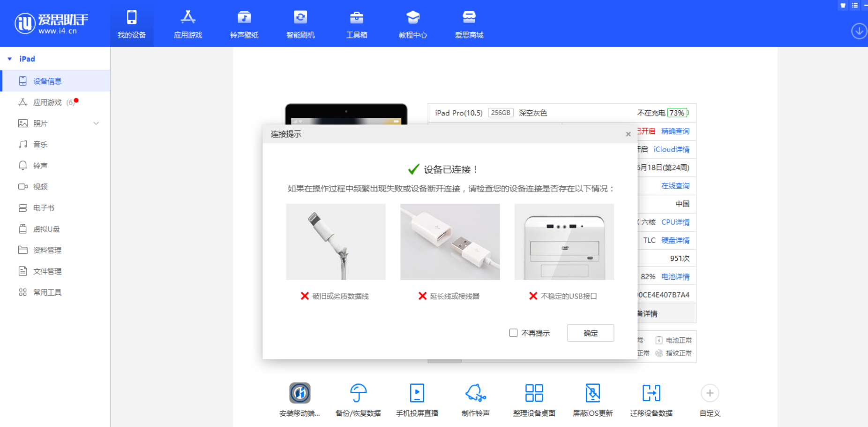
Task: Tick the 不再提示 checkbox
Action: [x=513, y=333]
